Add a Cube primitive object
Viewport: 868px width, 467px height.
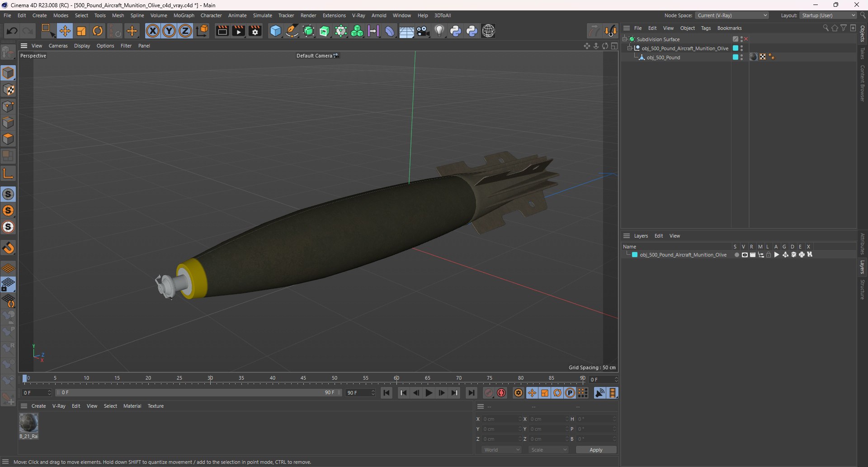tap(275, 31)
